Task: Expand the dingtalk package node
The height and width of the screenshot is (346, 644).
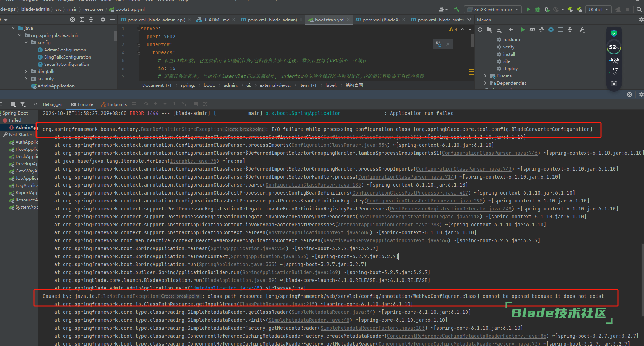Action: [26, 71]
